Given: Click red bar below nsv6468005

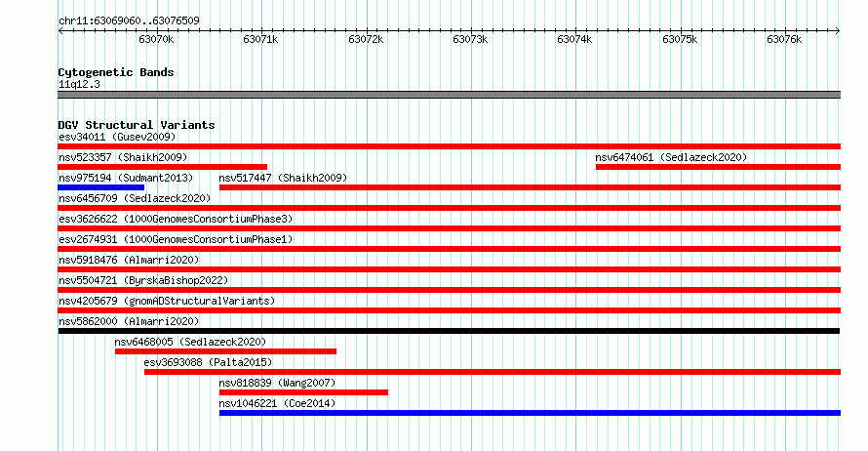Looking at the screenshot, I should point(226,351).
